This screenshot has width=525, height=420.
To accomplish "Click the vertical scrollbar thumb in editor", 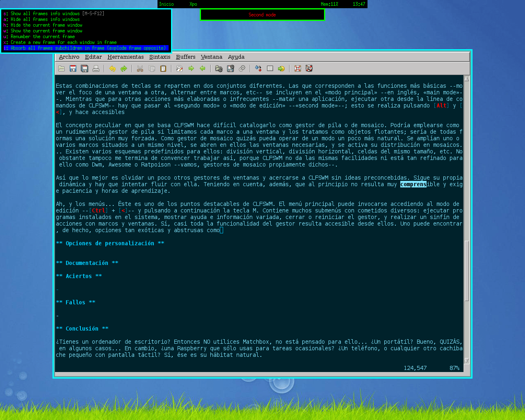I will pyautogui.click(x=467, y=271).
